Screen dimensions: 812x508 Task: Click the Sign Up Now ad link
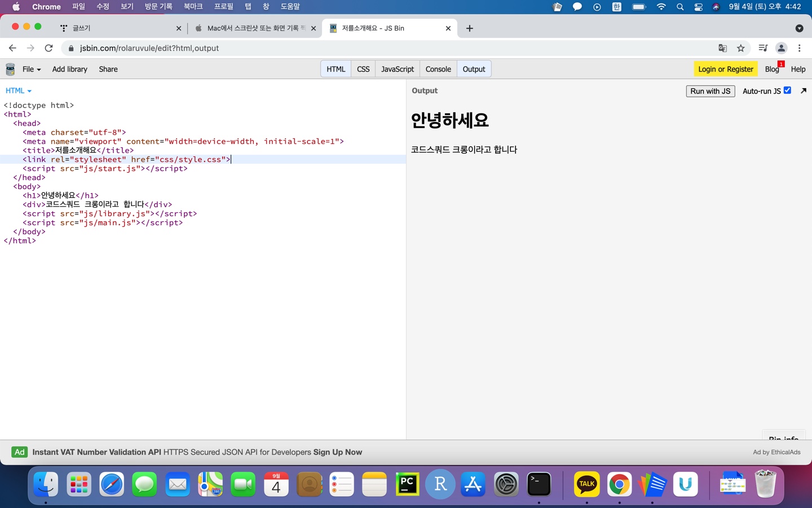click(338, 452)
